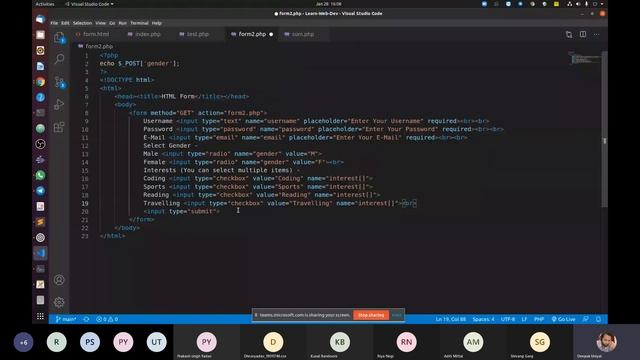Open the Edit menu
The height and width of the screenshot is (360, 640).
[65, 23]
